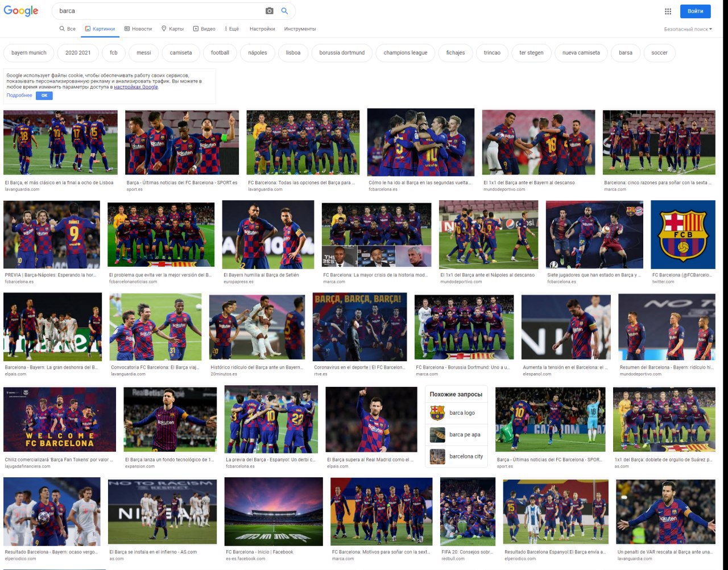
Task: Open 'FC Barcelona - Inicio | Facebook' caption
Action: 259,552
